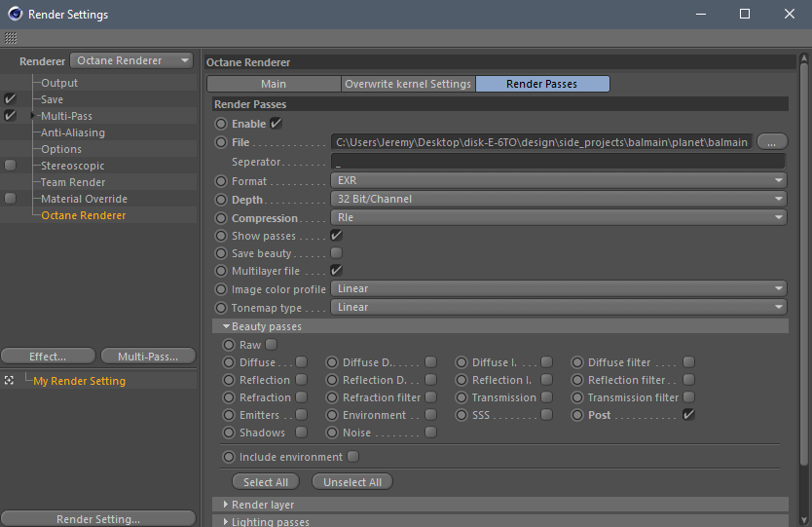Screen dimensions: 812x527
Task: Select Anti-Aliasing in the settings list
Action: [73, 132]
